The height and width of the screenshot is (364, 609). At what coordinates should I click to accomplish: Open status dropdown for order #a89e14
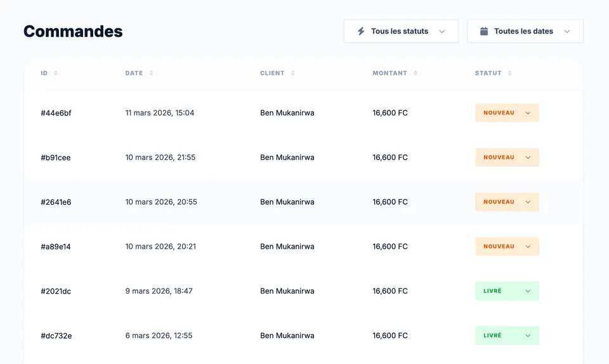[x=507, y=247]
